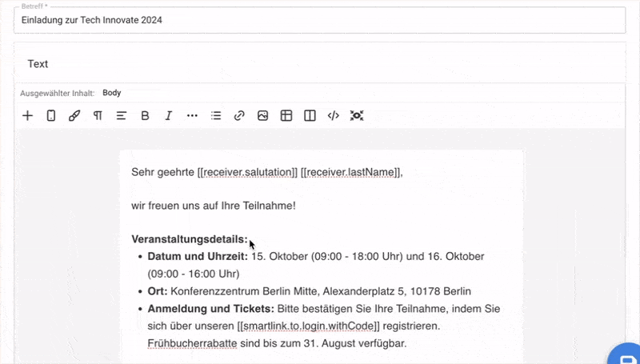Click the plus icon to add content
The width and height of the screenshot is (640, 364).
point(27,116)
